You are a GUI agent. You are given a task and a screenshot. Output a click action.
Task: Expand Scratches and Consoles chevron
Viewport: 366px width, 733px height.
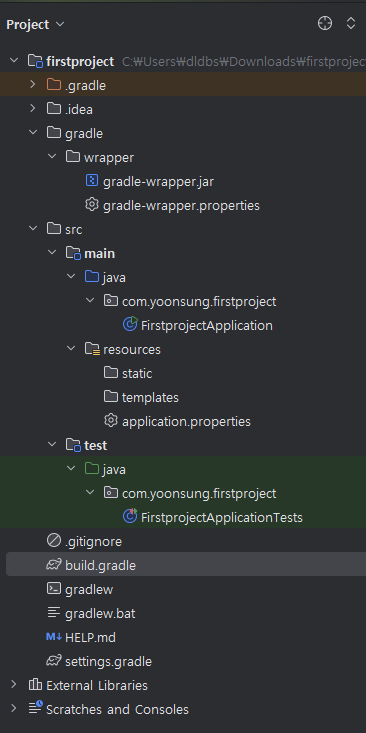click(x=14, y=709)
